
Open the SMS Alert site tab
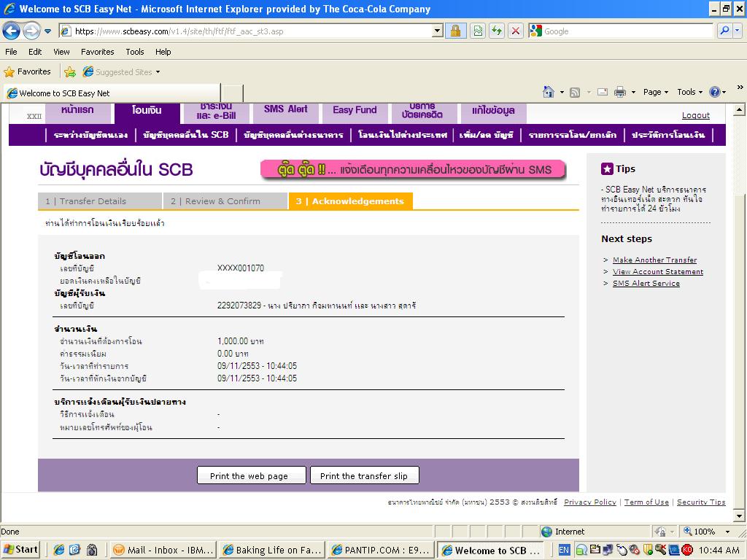(285, 112)
